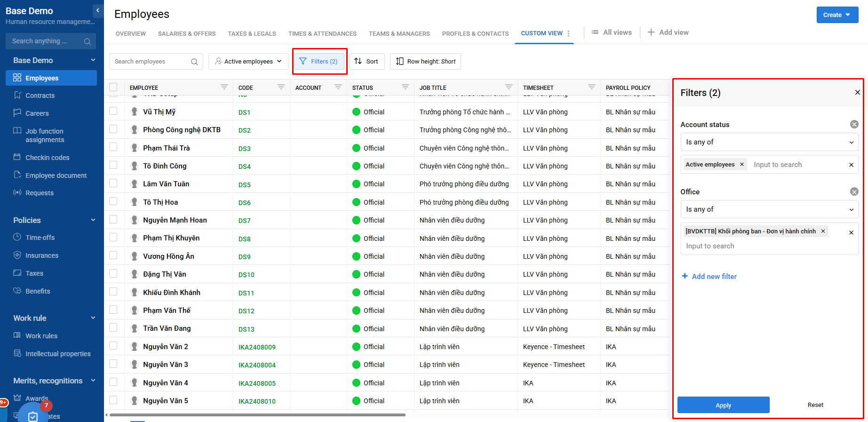The width and height of the screenshot is (868, 422).
Task: Open Requests in the sidebar
Action: click(x=40, y=193)
